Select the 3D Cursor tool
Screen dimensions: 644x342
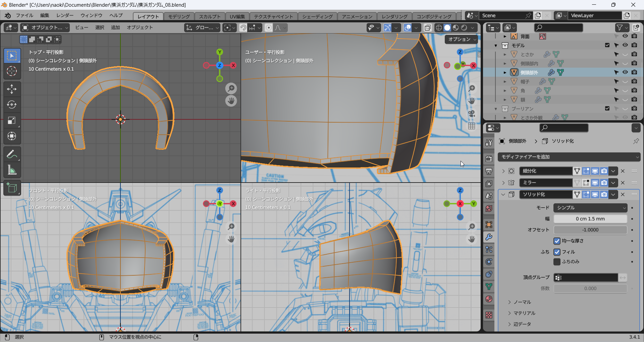tap(12, 71)
